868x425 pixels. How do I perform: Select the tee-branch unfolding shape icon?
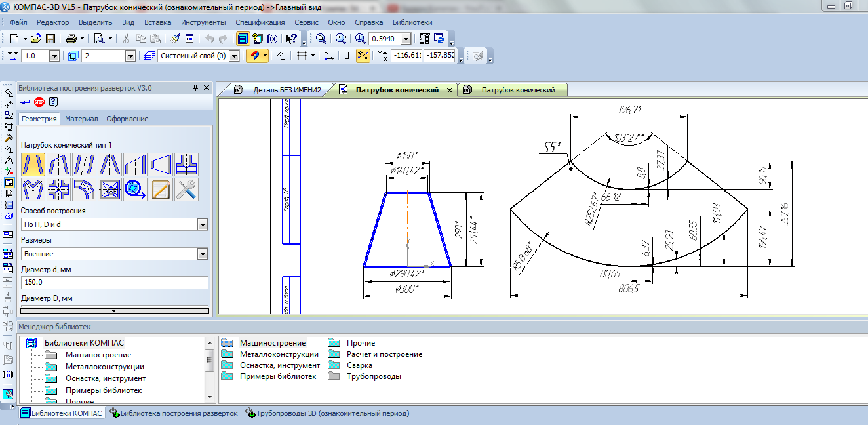click(x=186, y=164)
